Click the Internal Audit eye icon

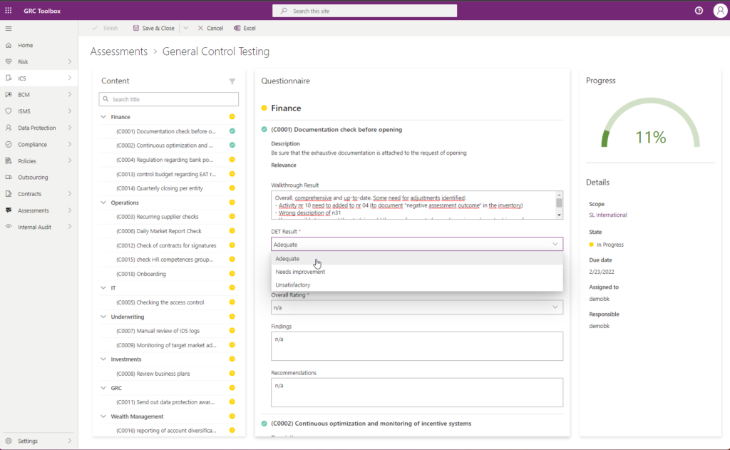tap(8, 227)
